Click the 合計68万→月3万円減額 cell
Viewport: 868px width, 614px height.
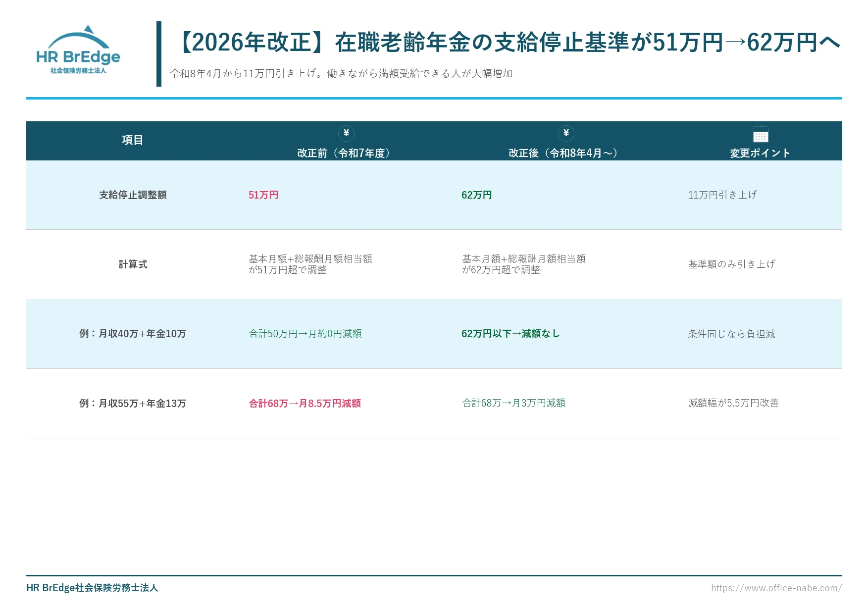(x=513, y=403)
